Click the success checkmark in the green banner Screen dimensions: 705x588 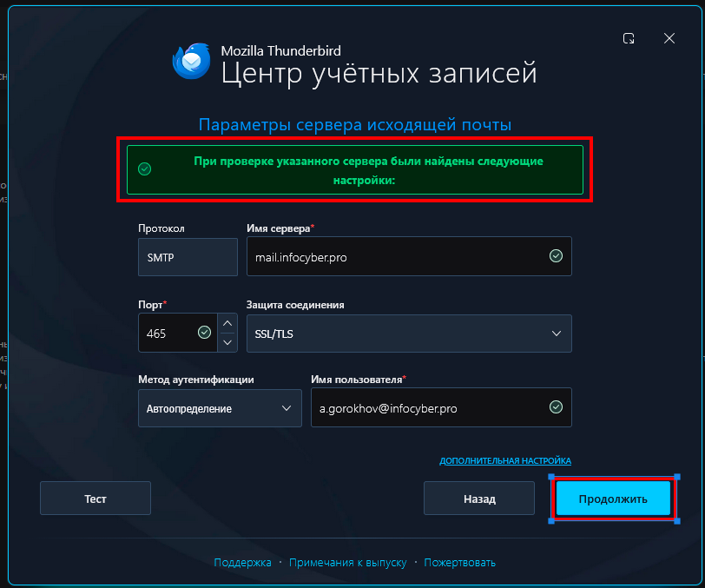click(144, 169)
